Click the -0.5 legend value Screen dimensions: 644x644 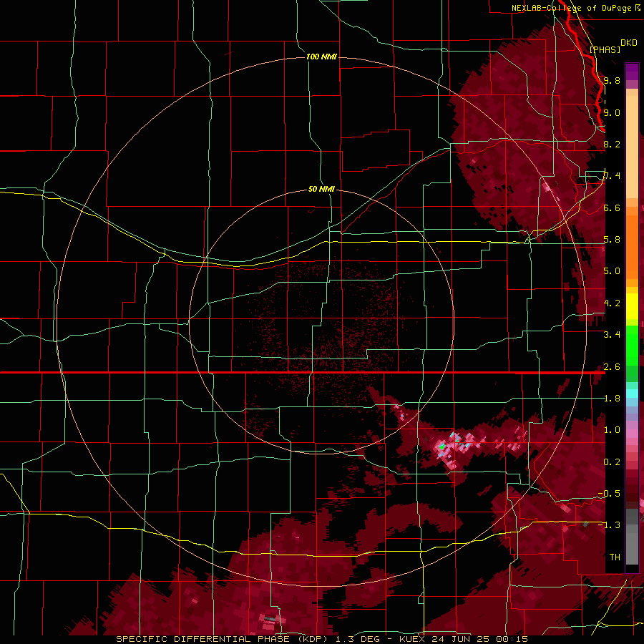point(609,494)
